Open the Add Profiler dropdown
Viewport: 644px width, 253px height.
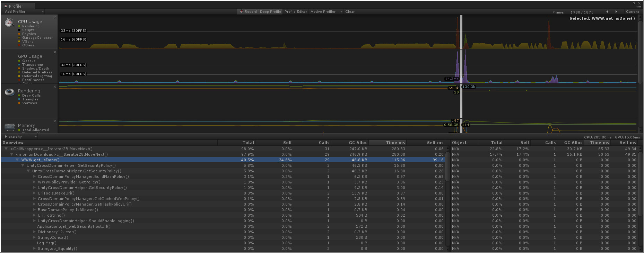(24, 12)
